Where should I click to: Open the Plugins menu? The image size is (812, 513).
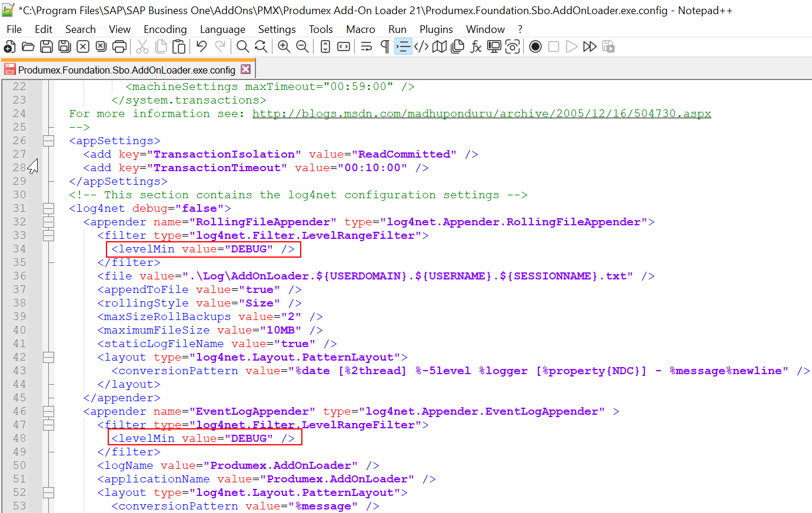click(x=436, y=29)
